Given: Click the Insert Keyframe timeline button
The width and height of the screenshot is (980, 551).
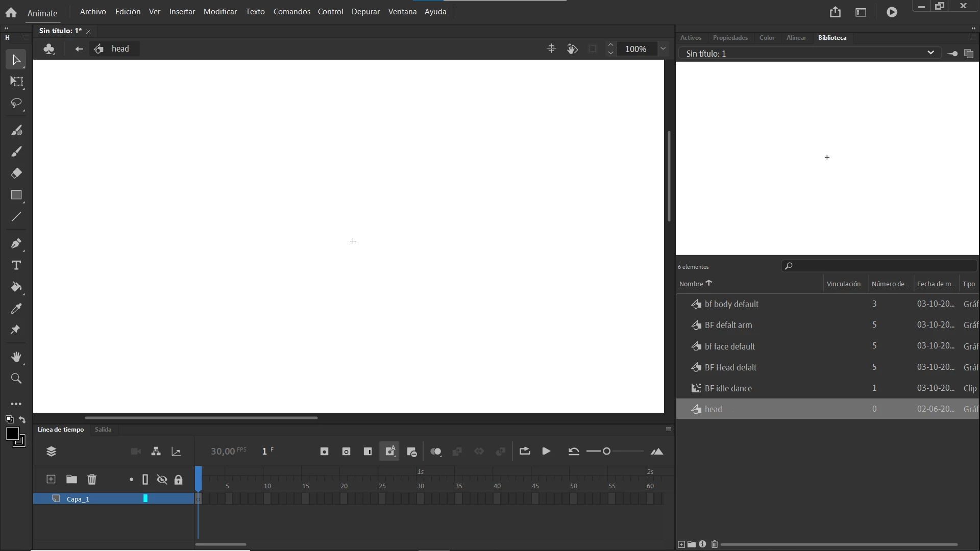Looking at the screenshot, I should click(x=324, y=452).
